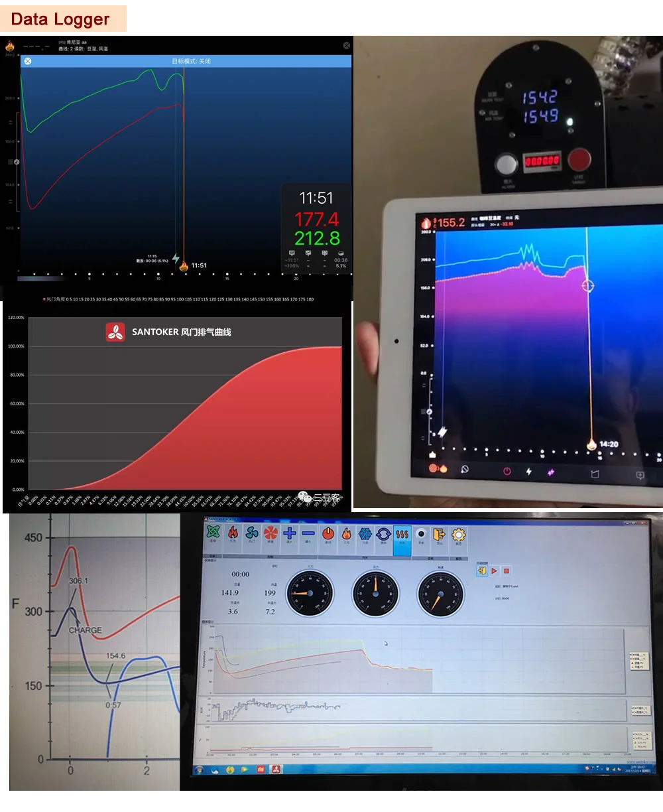Click the record-and-flame icon in iPad bottom bar
Viewport: 663px width, 812px height.
point(438,468)
